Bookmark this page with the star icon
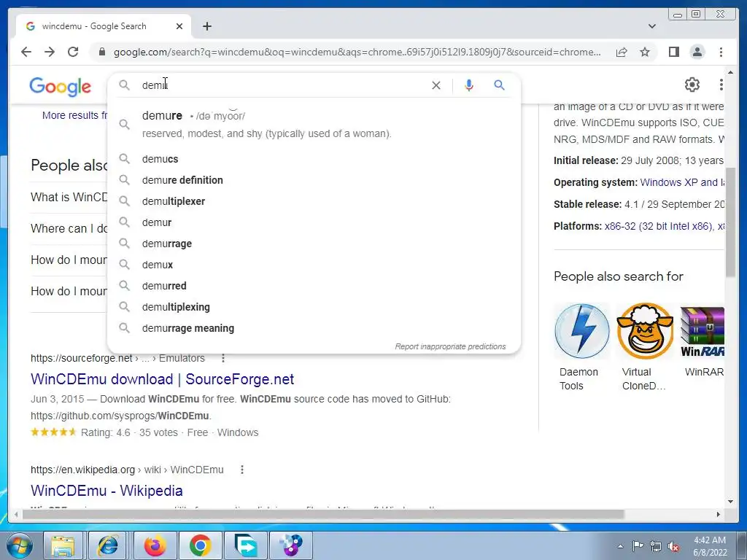The height and width of the screenshot is (560, 747). point(645,52)
